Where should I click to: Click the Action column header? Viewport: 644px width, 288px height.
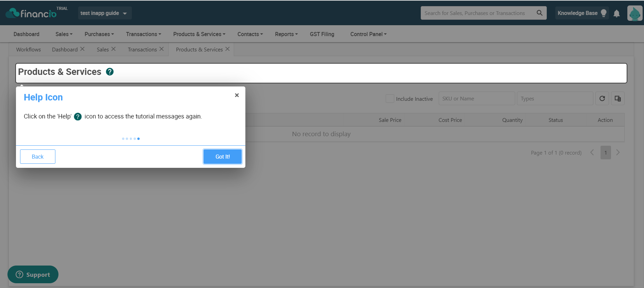point(605,120)
